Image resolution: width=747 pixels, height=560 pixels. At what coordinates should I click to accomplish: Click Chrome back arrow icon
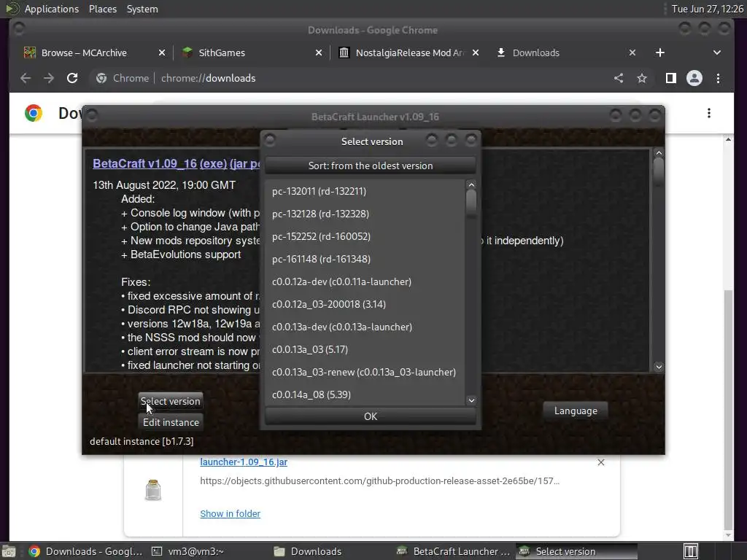point(26,78)
